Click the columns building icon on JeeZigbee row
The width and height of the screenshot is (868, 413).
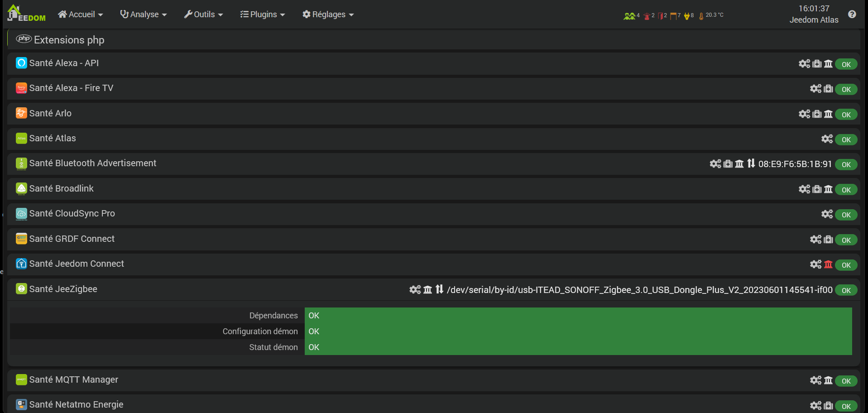tap(428, 290)
